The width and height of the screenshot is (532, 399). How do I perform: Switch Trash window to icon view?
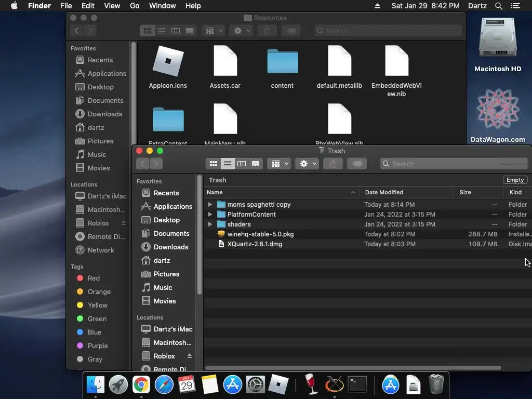coord(214,164)
